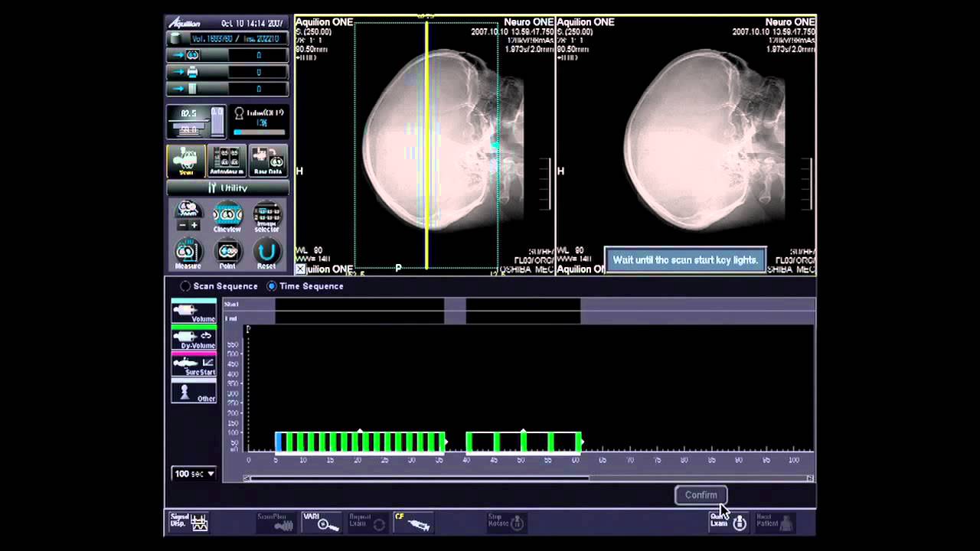The image size is (980, 551).
Task: Click the scrollbar right arrow
Action: pos(809,478)
